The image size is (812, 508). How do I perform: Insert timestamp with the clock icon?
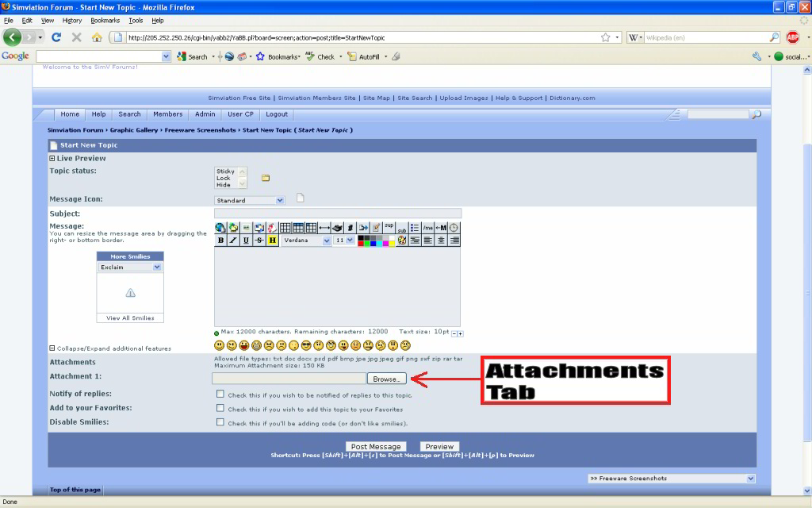(454, 228)
